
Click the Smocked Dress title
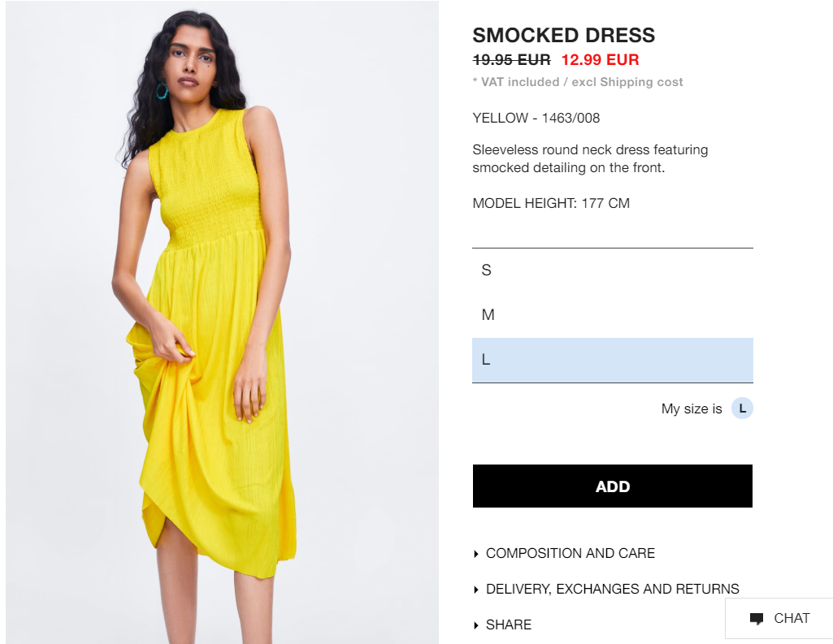(564, 35)
